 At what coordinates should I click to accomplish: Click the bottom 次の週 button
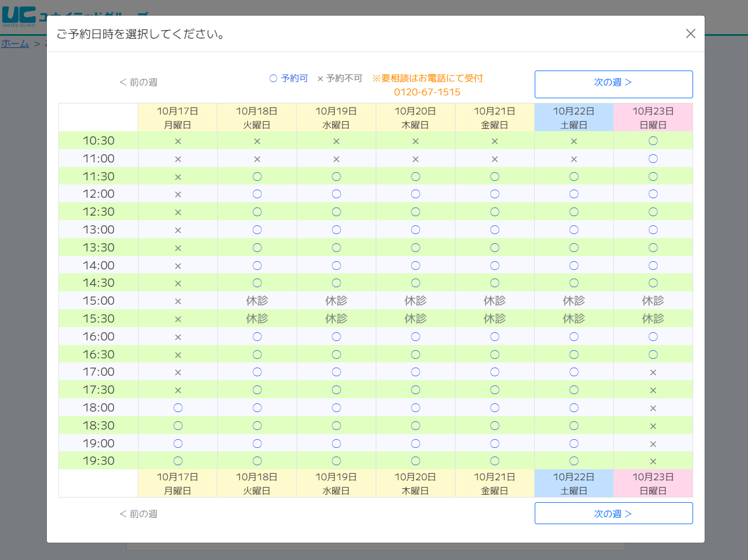click(613, 513)
